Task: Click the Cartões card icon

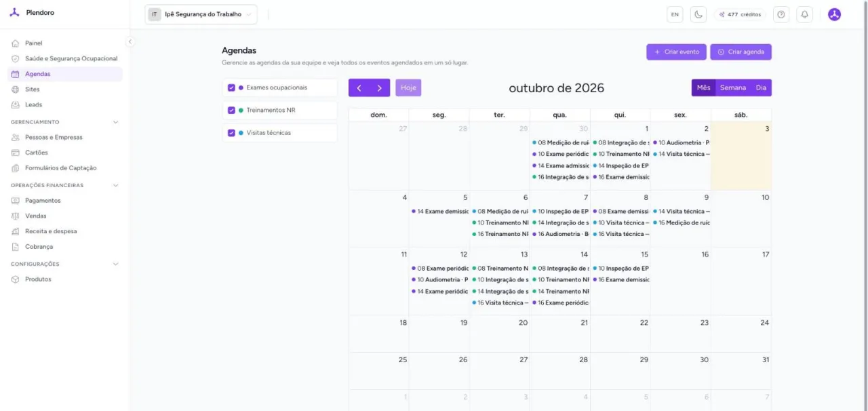Action: point(16,153)
